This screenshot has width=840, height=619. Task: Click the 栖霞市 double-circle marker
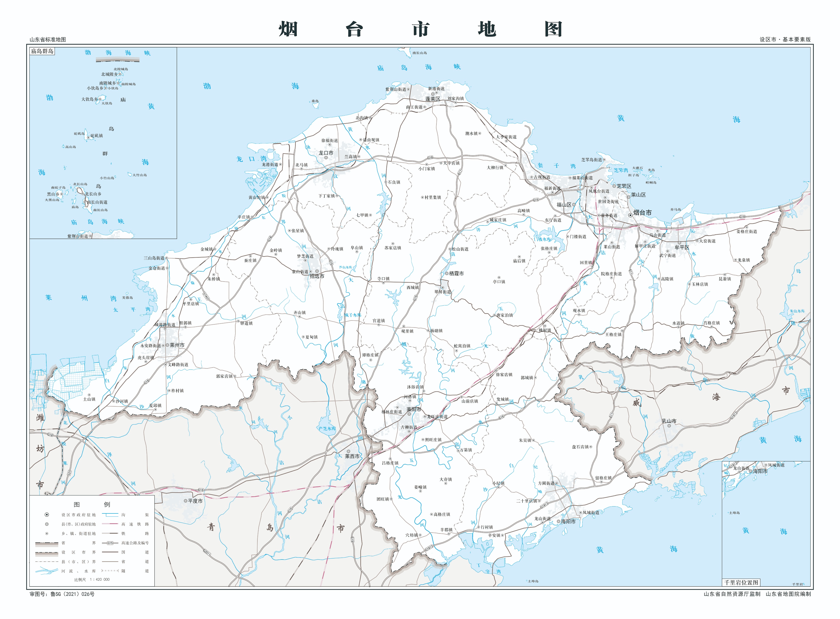[447, 274]
